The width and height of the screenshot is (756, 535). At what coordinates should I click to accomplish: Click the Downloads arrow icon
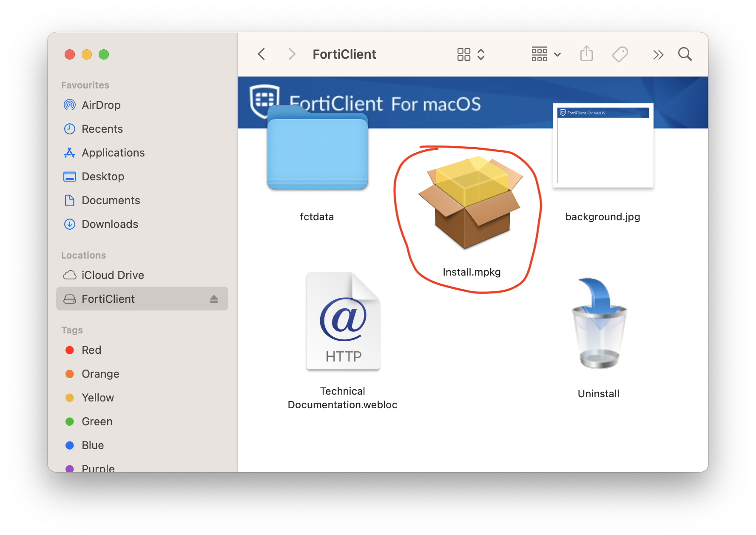click(70, 224)
